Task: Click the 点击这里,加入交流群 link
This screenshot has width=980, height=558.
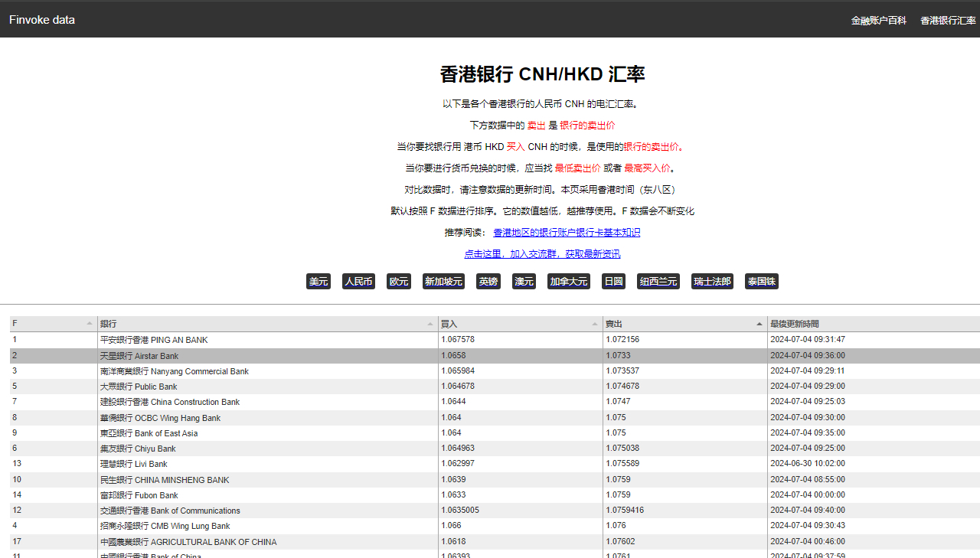Action: click(542, 254)
